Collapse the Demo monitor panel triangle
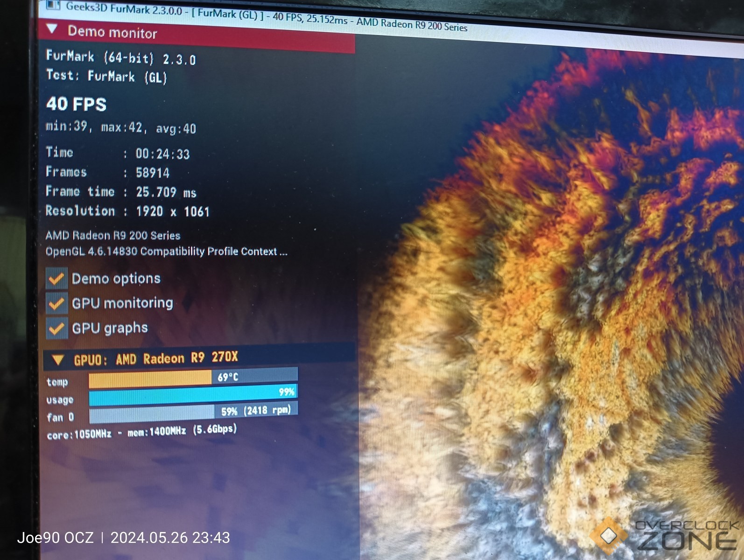This screenshot has width=744, height=560. [x=52, y=29]
